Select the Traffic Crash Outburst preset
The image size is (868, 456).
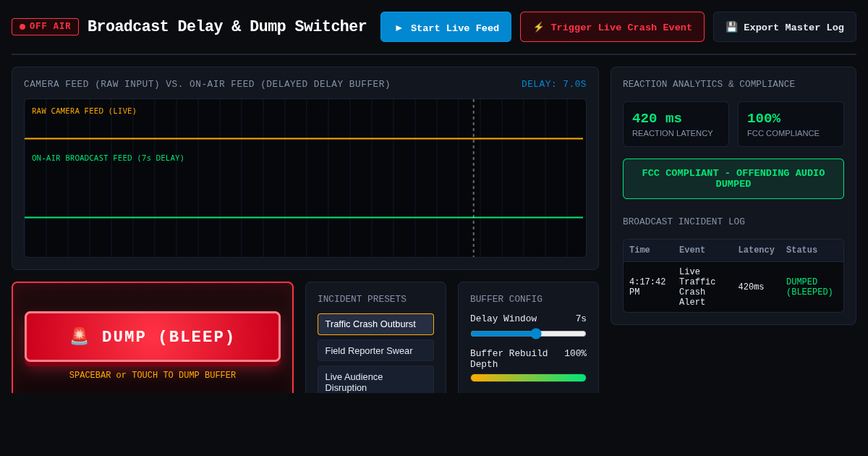tap(375, 324)
